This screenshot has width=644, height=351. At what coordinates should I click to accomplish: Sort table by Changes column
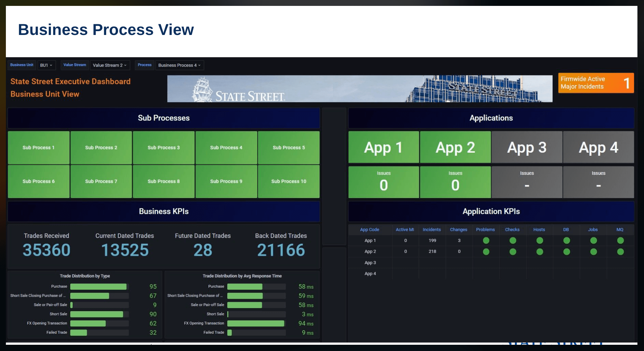point(458,229)
